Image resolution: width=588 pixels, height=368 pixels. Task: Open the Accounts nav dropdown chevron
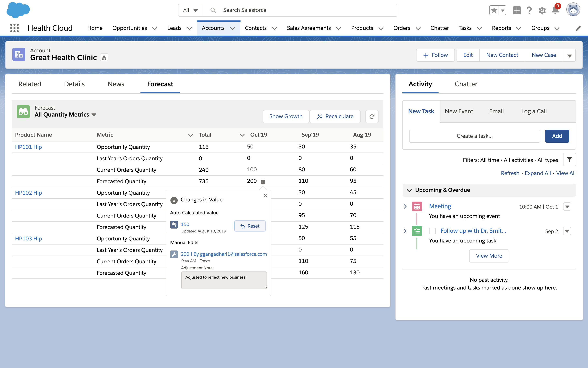[232, 28]
